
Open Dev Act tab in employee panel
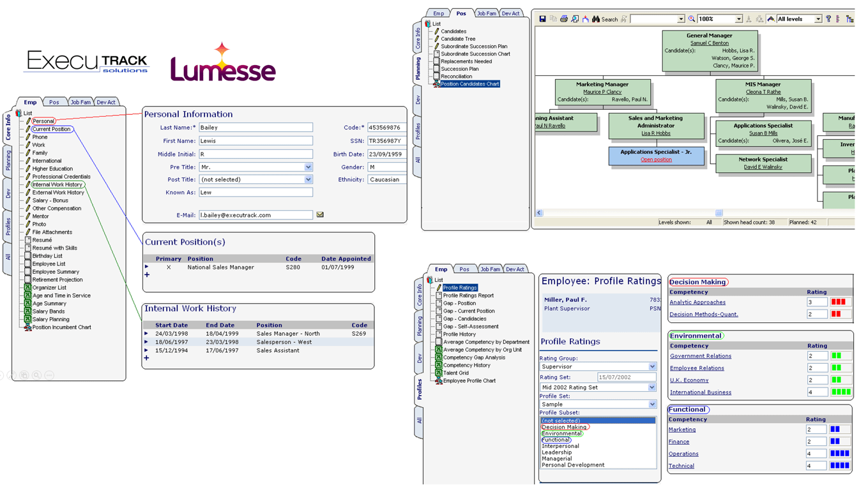(x=106, y=102)
